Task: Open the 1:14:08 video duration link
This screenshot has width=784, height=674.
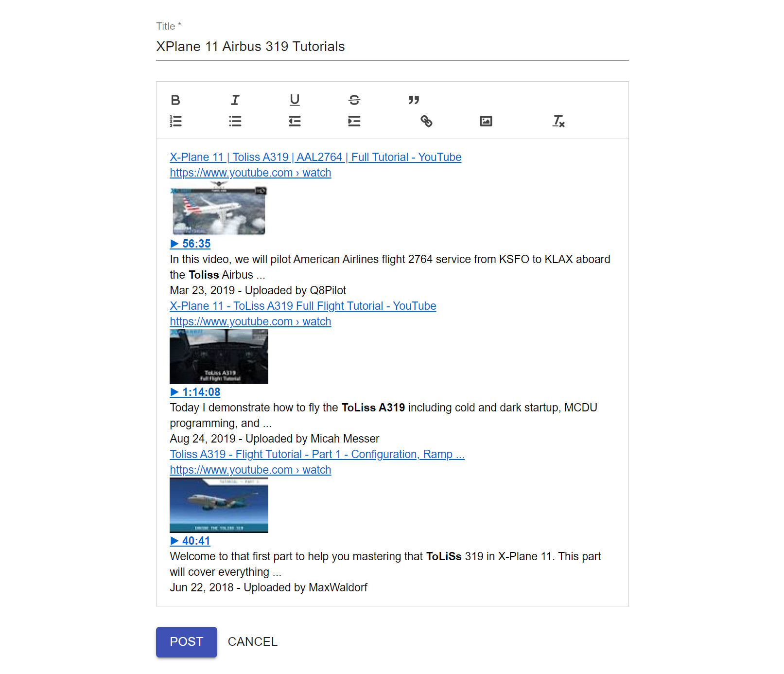Action: pyautogui.click(x=195, y=392)
